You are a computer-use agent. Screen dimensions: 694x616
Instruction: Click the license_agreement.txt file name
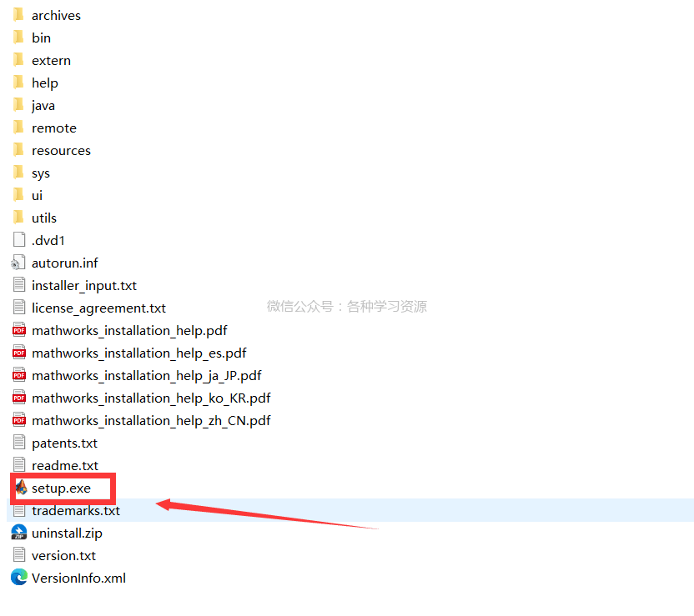click(98, 308)
